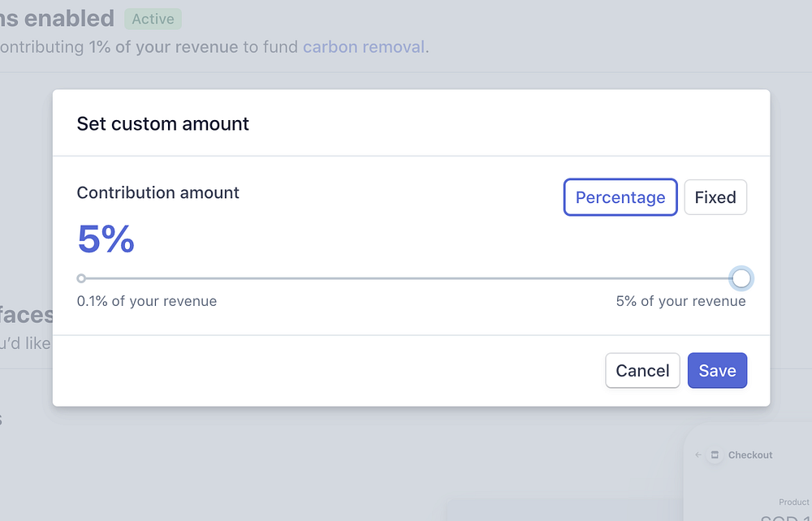Open the carbon removal link
Image resolution: width=812 pixels, height=521 pixels.
[364, 46]
